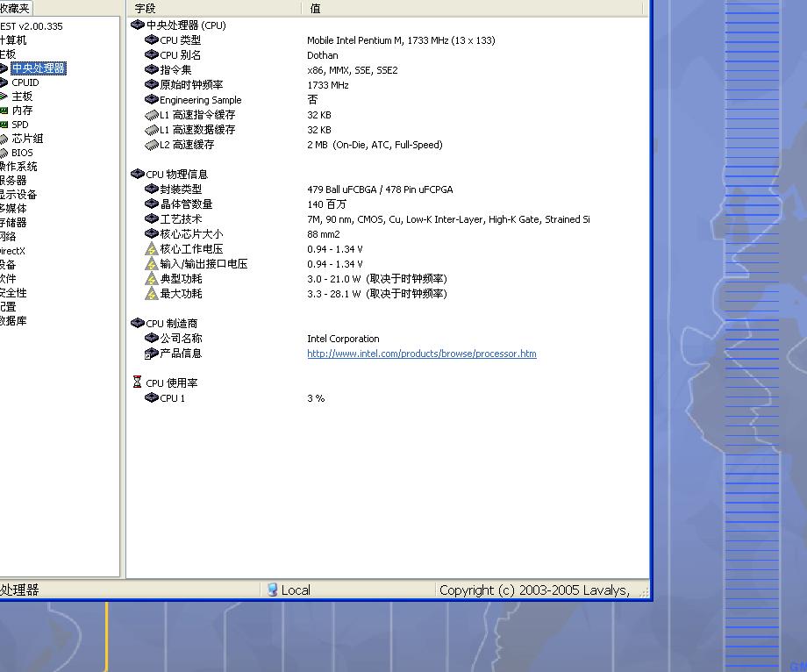The width and height of the screenshot is (807, 672).
Task: Select SPD in the sidebar tree
Action: 20,125
